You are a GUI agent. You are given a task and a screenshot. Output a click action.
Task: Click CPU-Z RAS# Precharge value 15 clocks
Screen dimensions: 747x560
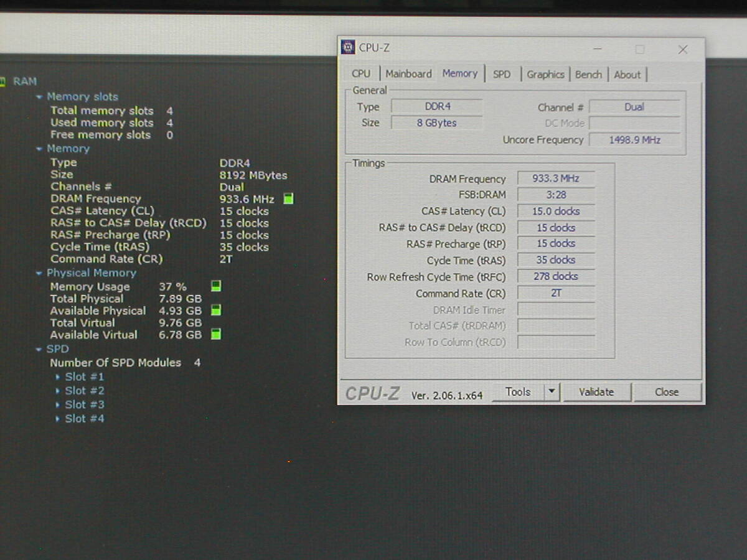[x=556, y=244]
